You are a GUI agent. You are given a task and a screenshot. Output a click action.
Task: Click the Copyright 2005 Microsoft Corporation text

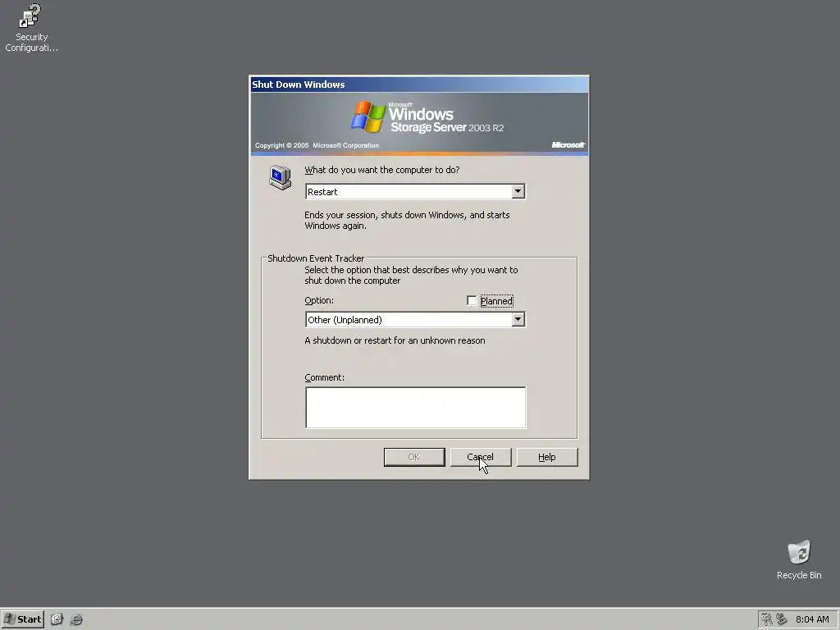[x=317, y=145]
